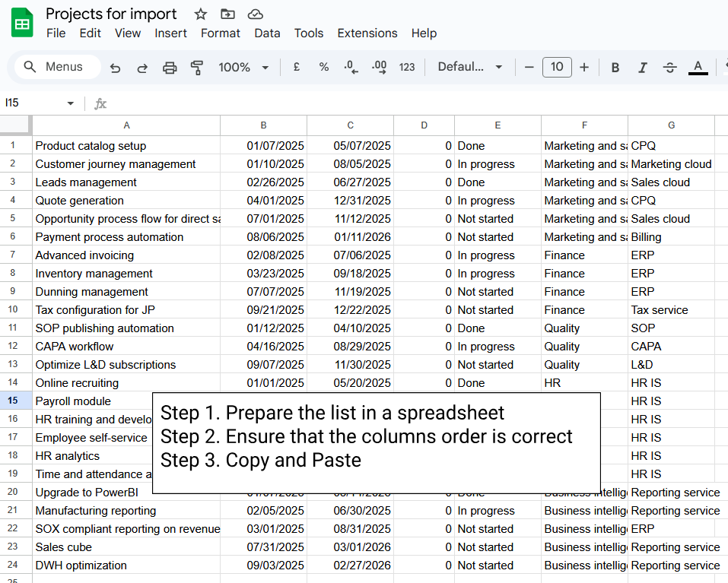
Task: Select row 15 header
Action: pos(15,401)
